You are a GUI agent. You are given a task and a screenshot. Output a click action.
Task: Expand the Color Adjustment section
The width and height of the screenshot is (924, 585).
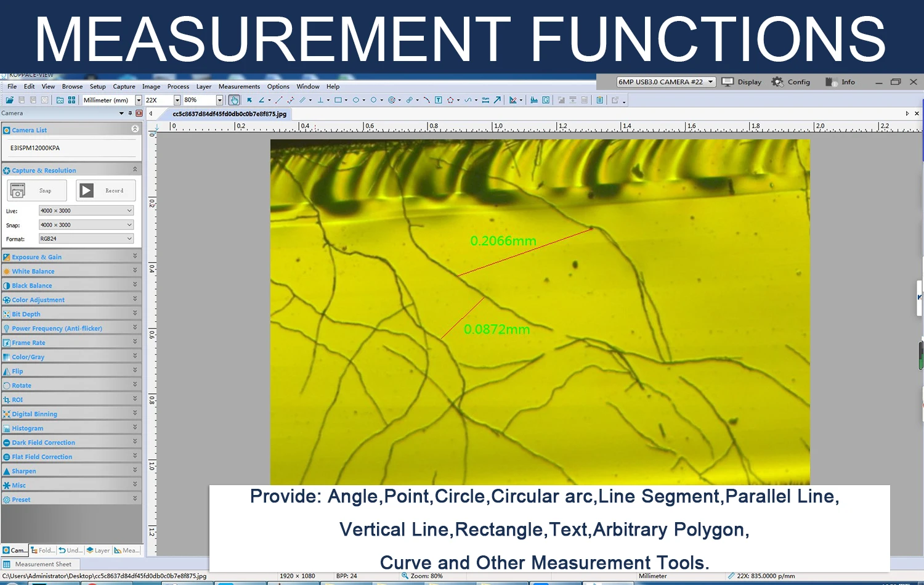coord(71,299)
